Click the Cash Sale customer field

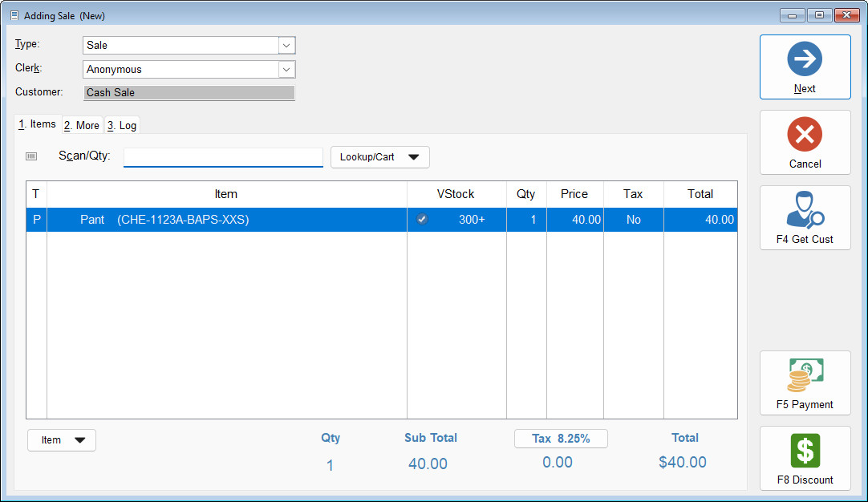point(189,93)
